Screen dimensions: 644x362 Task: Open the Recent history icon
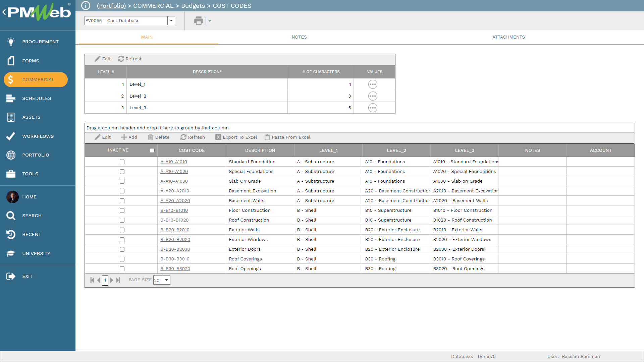coord(11,234)
